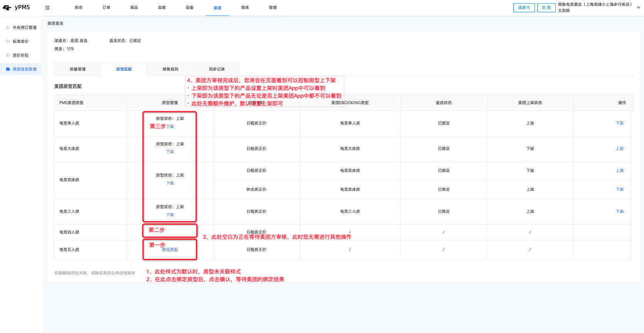Screen dimensions: 644x333
Task: Click the hotel name 网鱼电竞酒店 at top right
Action: 595,5
